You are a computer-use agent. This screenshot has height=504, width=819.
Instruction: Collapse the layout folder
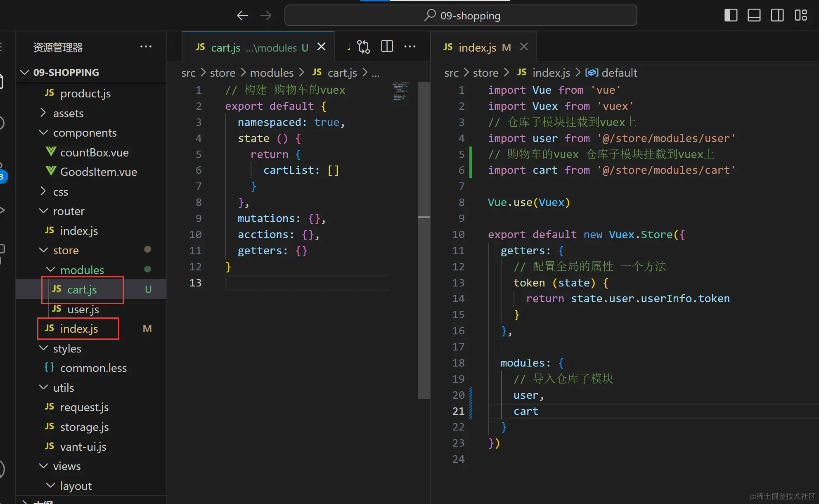pos(91,486)
